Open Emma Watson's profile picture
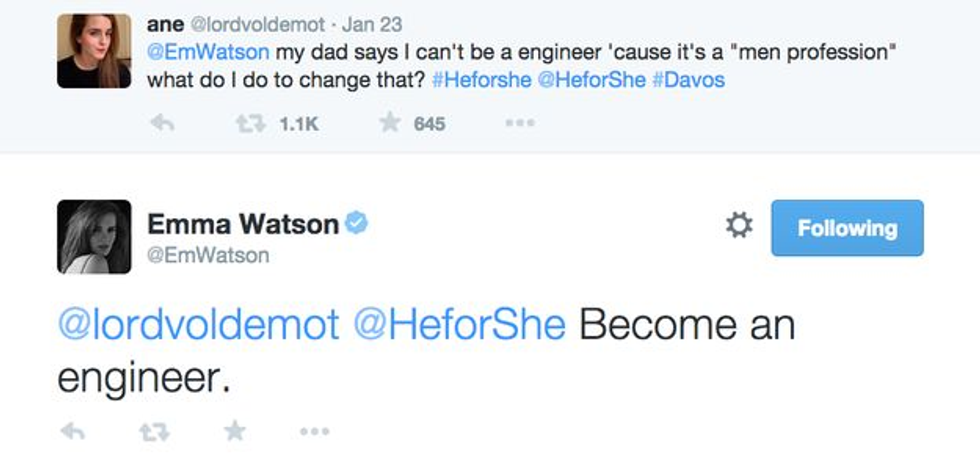The width and height of the screenshot is (980, 453). pyautogui.click(x=93, y=236)
